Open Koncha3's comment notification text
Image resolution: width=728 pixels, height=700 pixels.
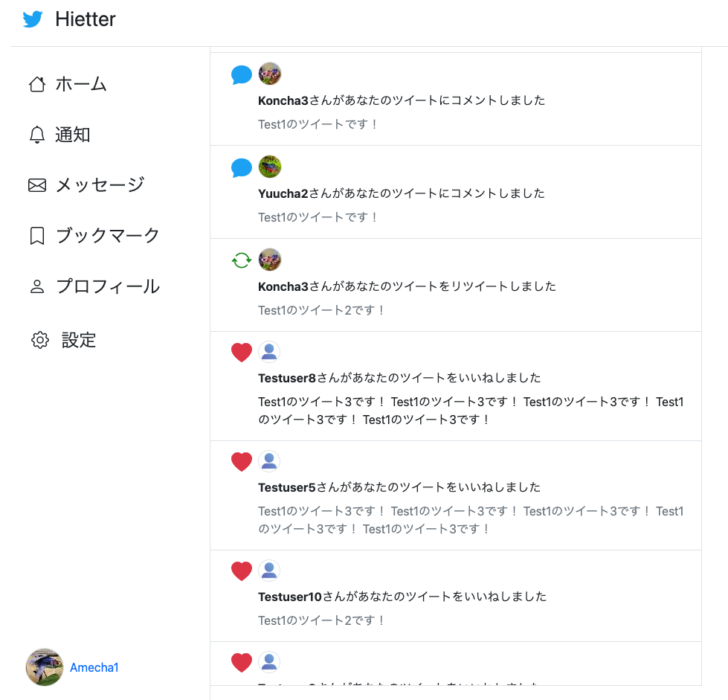[402, 100]
